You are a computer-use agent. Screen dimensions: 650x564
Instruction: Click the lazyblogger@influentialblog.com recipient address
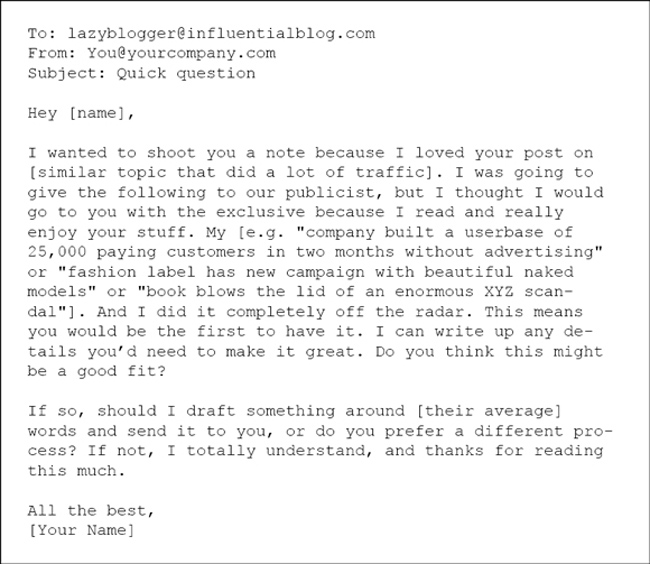click(x=221, y=34)
